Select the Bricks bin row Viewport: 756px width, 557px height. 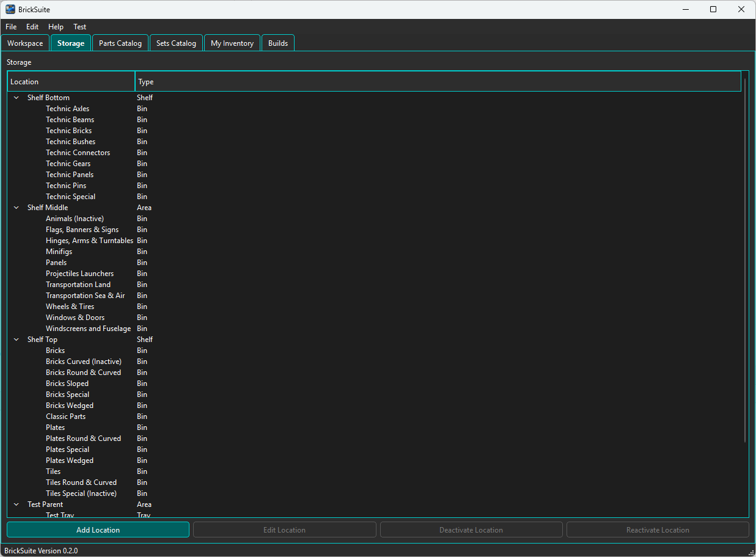(x=375, y=351)
